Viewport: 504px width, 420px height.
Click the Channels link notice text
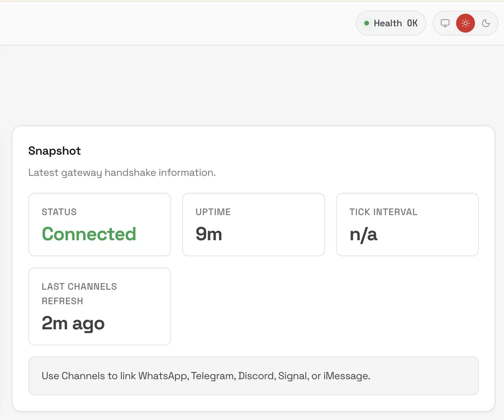point(206,376)
